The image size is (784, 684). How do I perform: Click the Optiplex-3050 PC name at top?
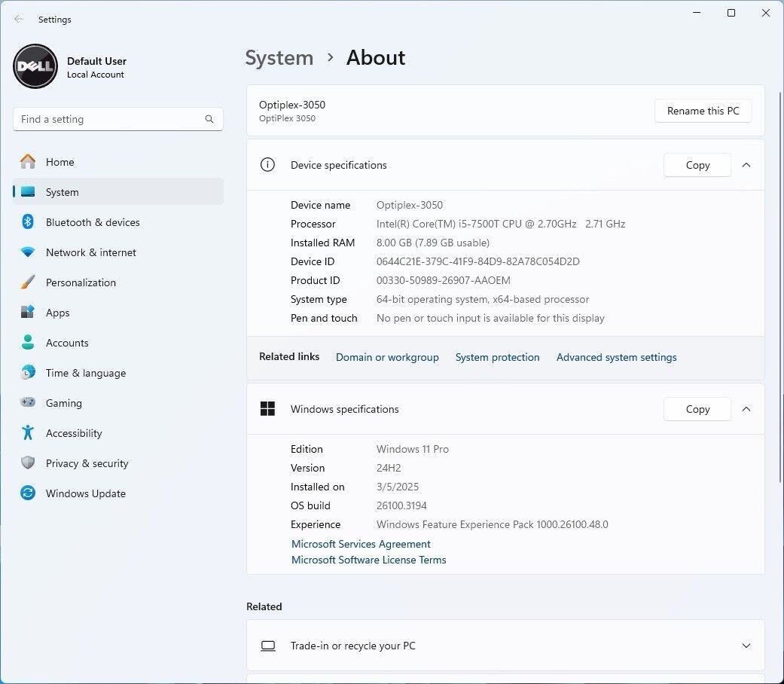292,105
